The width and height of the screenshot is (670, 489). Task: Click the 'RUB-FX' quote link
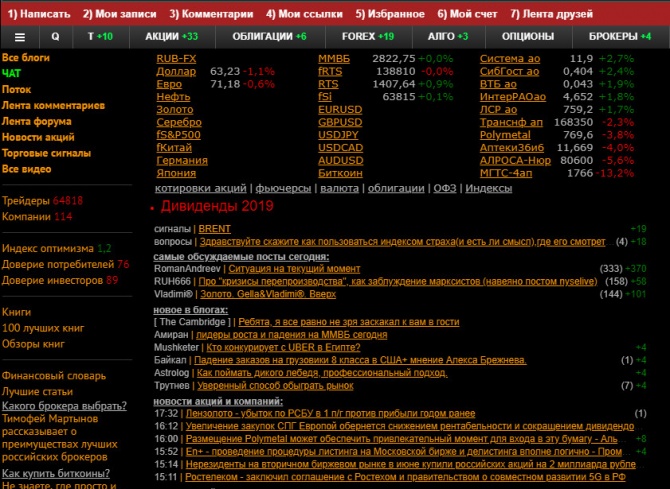click(176, 59)
